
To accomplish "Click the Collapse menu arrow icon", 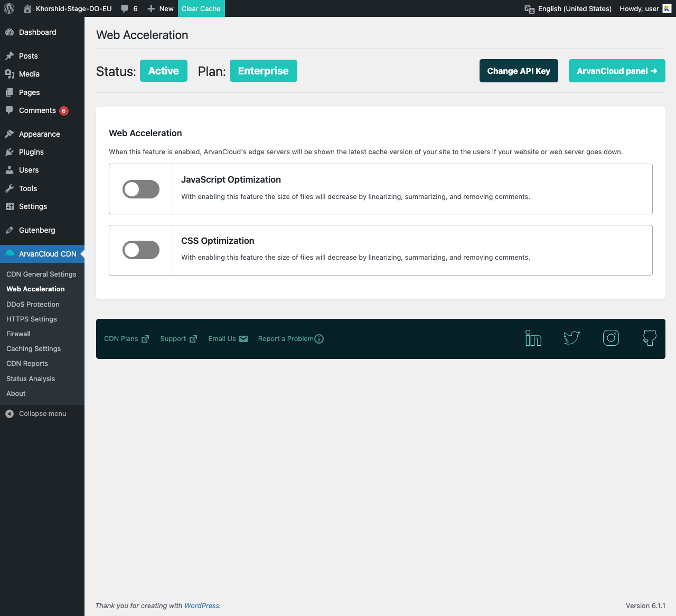I will pos(10,414).
